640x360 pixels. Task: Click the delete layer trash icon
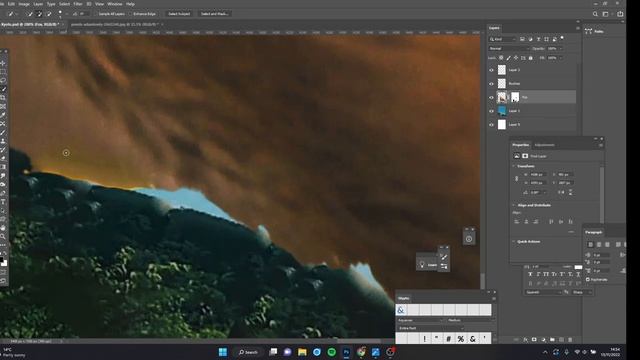(x=570, y=340)
